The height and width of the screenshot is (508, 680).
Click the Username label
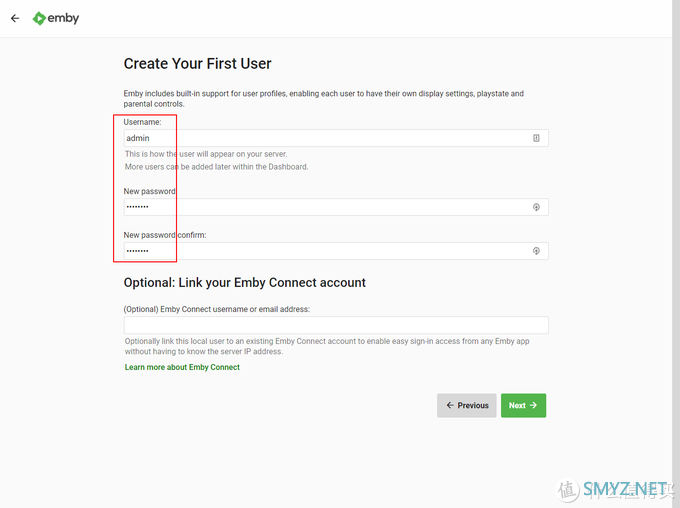(x=142, y=122)
